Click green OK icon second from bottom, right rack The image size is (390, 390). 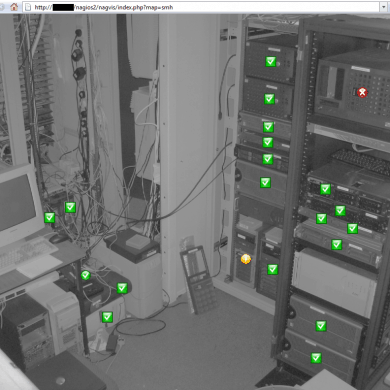pos(321,326)
